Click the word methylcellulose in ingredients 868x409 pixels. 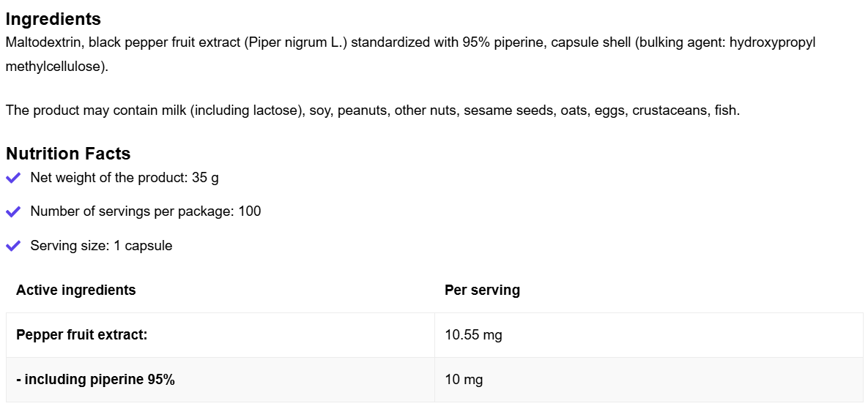point(55,67)
